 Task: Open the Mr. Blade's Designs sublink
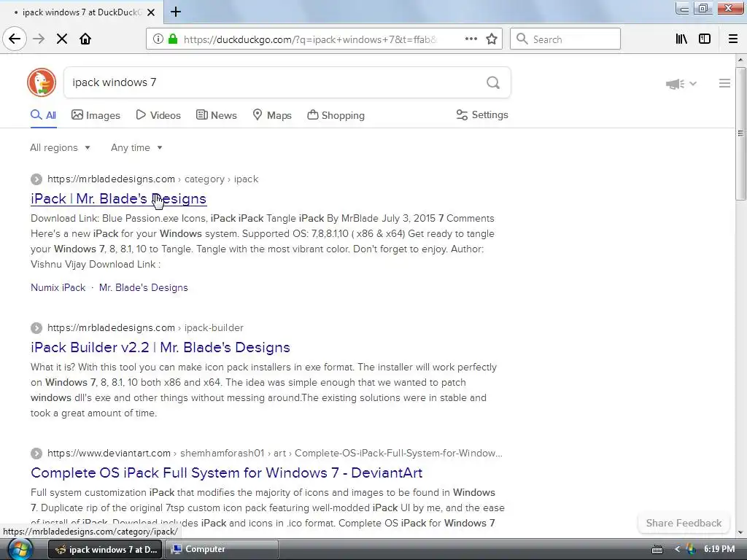click(144, 287)
